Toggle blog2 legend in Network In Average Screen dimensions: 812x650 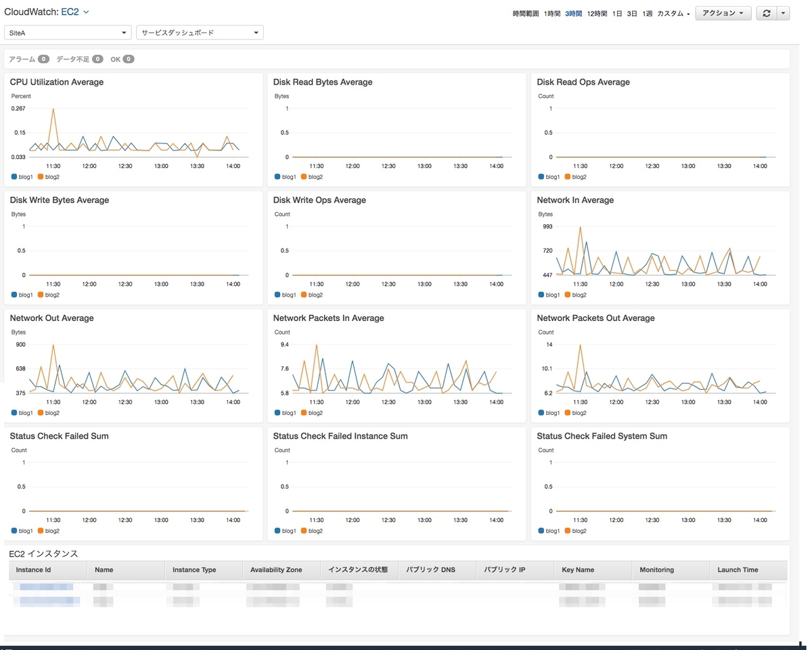[x=576, y=295]
